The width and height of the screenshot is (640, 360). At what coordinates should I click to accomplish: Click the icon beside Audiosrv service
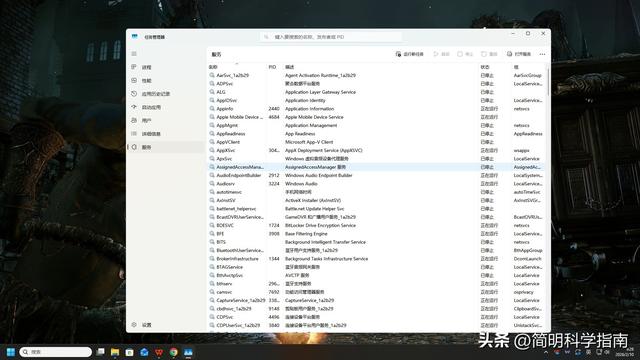click(212, 184)
